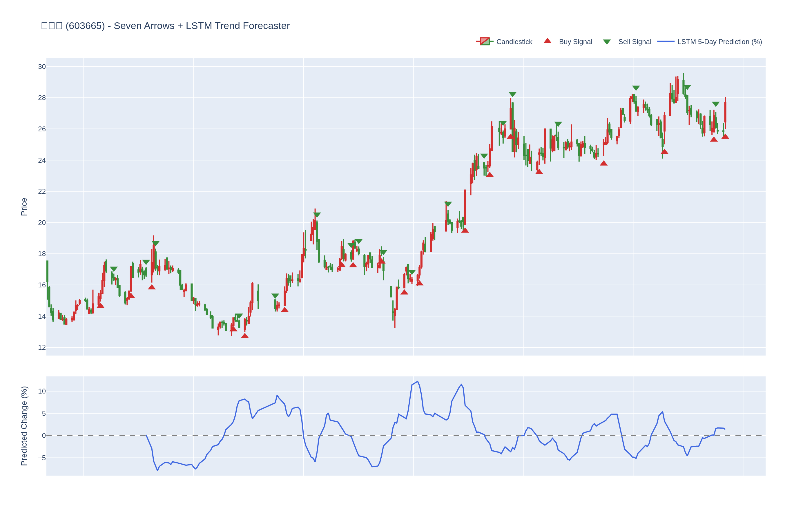The image size is (812, 522).
Task: Toggle Sell Signal legend text
Action: [635, 42]
